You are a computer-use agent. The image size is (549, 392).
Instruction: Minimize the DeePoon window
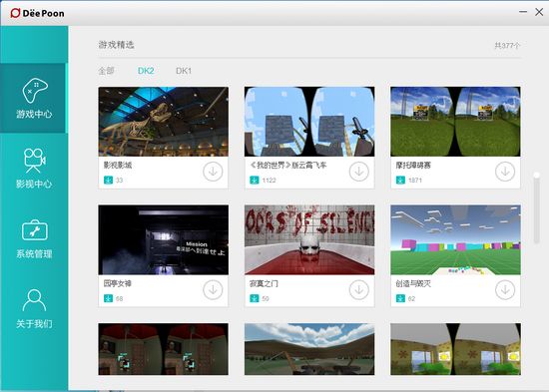pos(523,12)
